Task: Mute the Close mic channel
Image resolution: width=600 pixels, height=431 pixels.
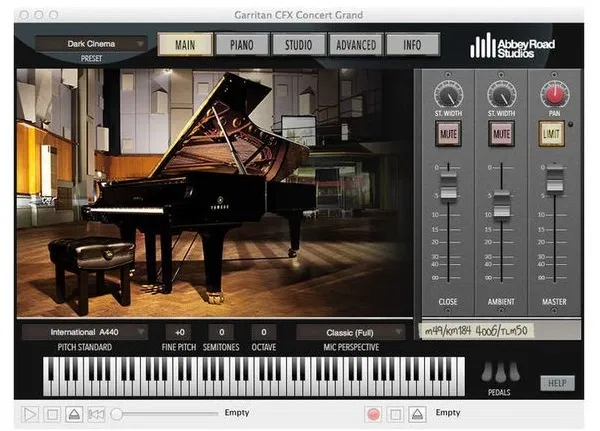Action: tap(448, 133)
